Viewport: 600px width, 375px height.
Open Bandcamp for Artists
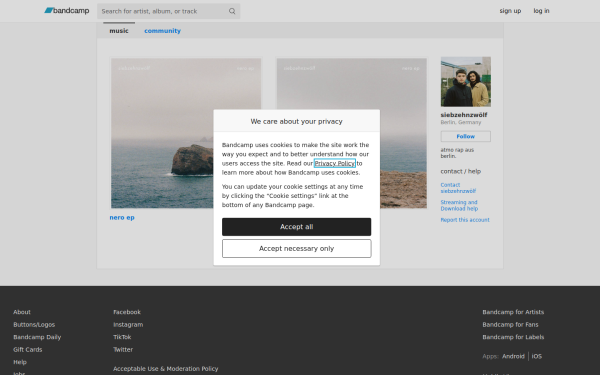(513, 312)
